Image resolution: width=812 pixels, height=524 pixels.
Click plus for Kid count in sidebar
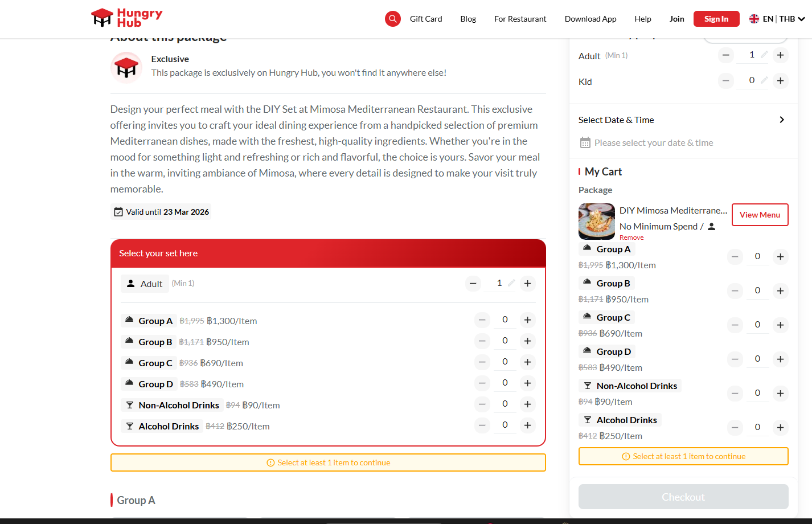click(780, 81)
